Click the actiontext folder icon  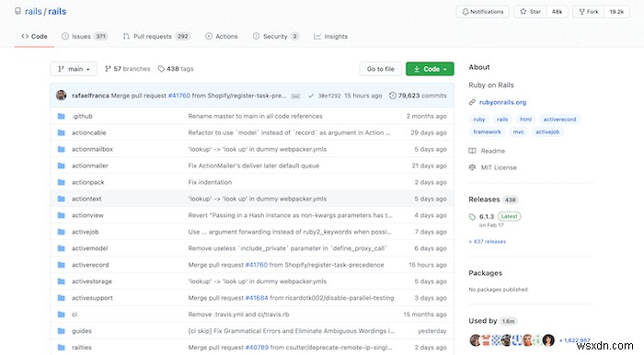62,199
